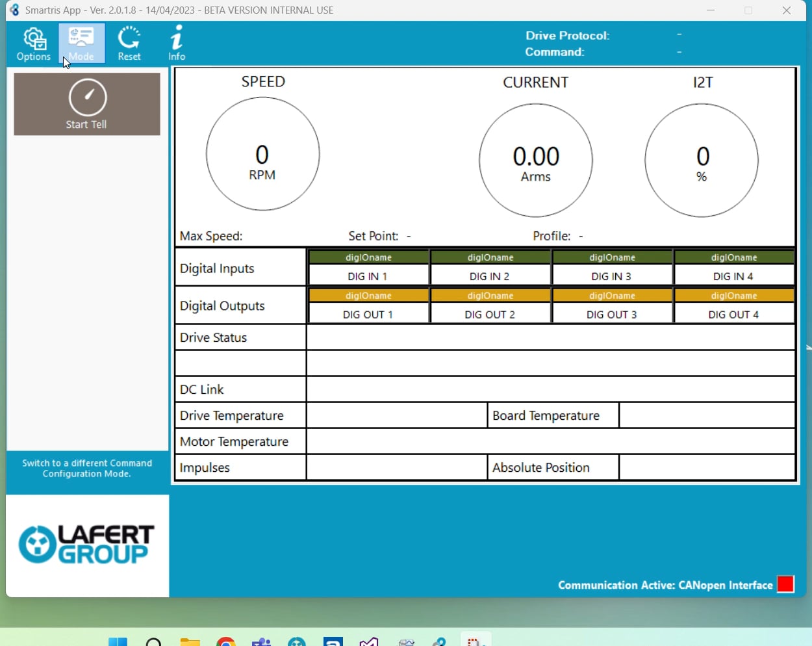
Task: Click the Smartris app icon in title bar
Action: click(x=14, y=10)
